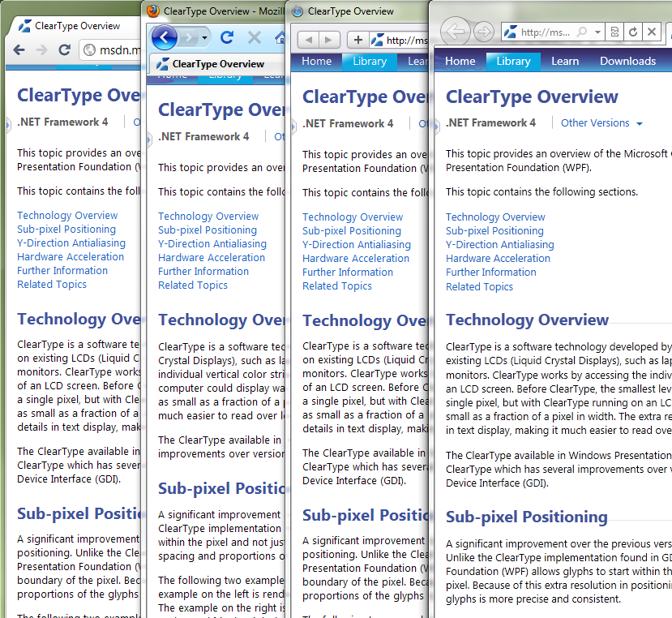This screenshot has height=618, width=672.
Task: Click Chrome's reload page icon
Action: point(65,50)
